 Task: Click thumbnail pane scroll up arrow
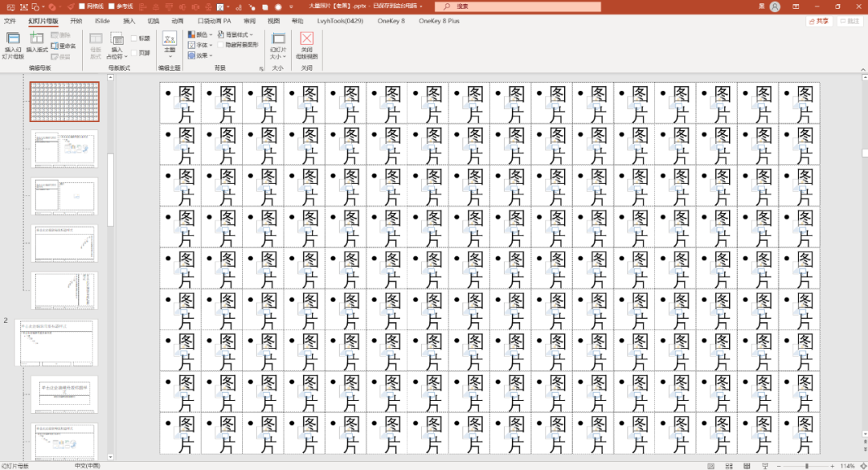[x=110, y=77]
